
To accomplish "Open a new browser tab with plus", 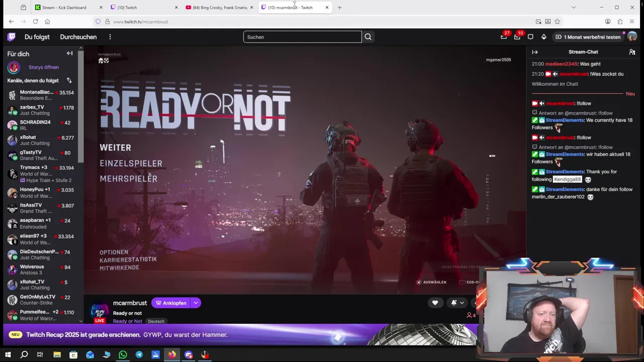I will coord(339,8).
